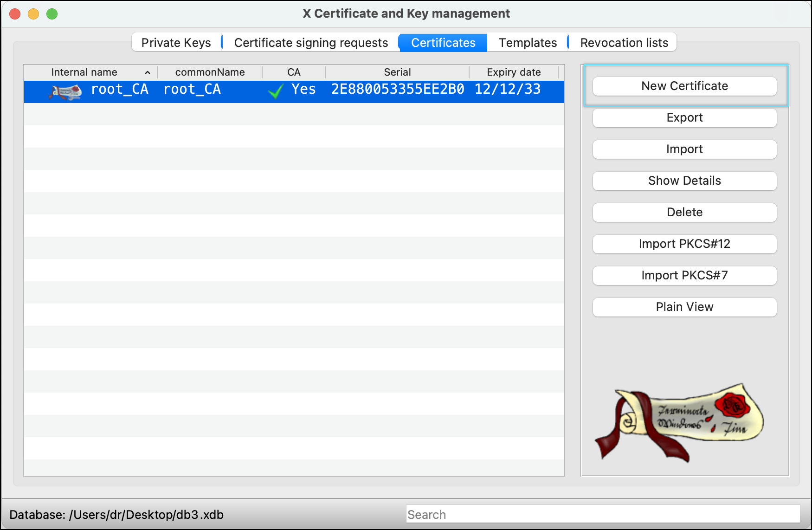Switch to the Revocation lists tab
The height and width of the screenshot is (530, 812).
[x=624, y=42]
